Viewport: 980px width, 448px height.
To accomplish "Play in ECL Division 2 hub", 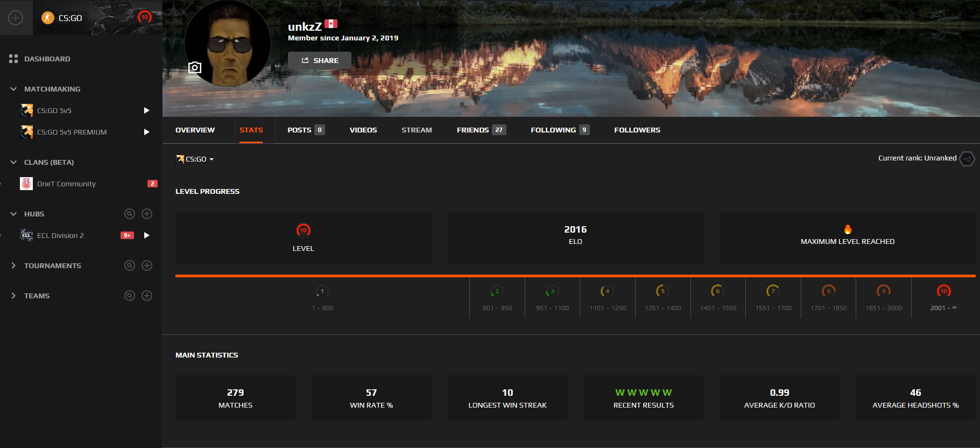I will [146, 235].
